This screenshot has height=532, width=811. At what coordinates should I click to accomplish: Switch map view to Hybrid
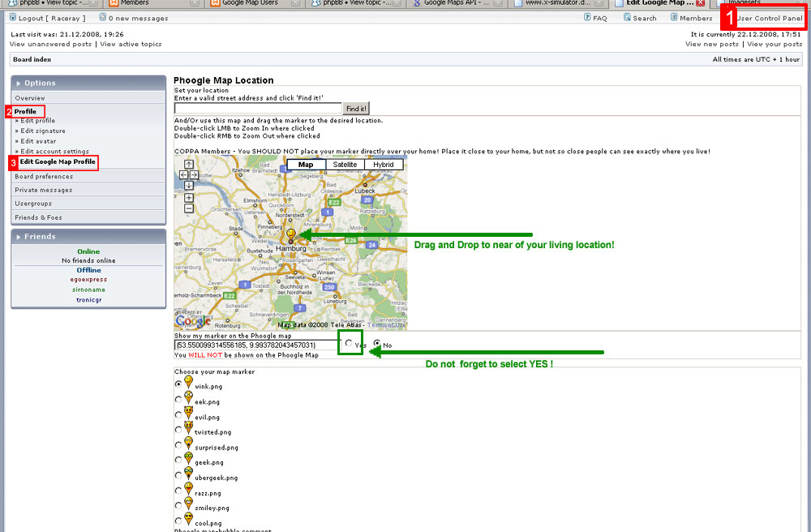[384, 165]
